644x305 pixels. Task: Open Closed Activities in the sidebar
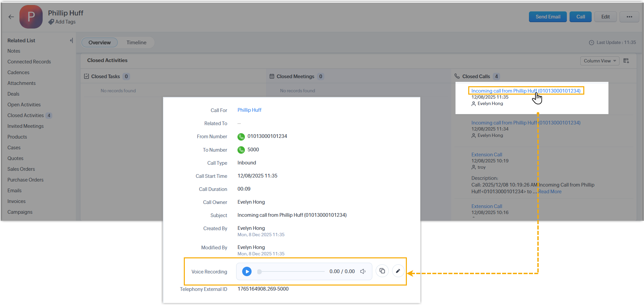[x=25, y=115]
